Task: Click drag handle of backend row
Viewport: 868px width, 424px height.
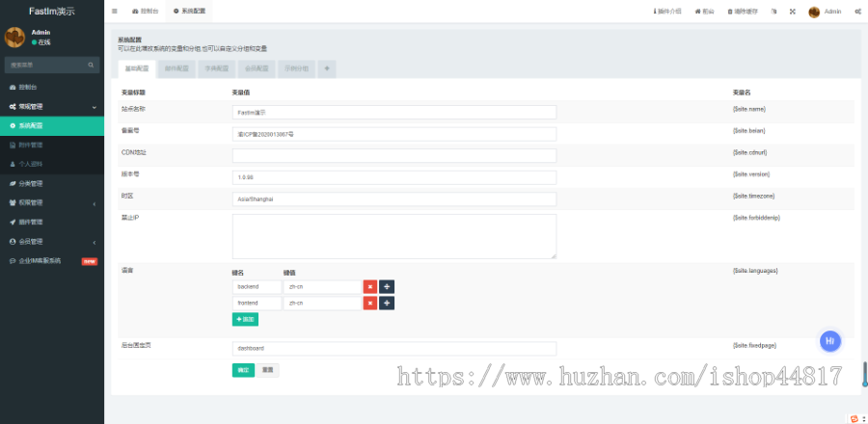Action: pyautogui.click(x=387, y=287)
